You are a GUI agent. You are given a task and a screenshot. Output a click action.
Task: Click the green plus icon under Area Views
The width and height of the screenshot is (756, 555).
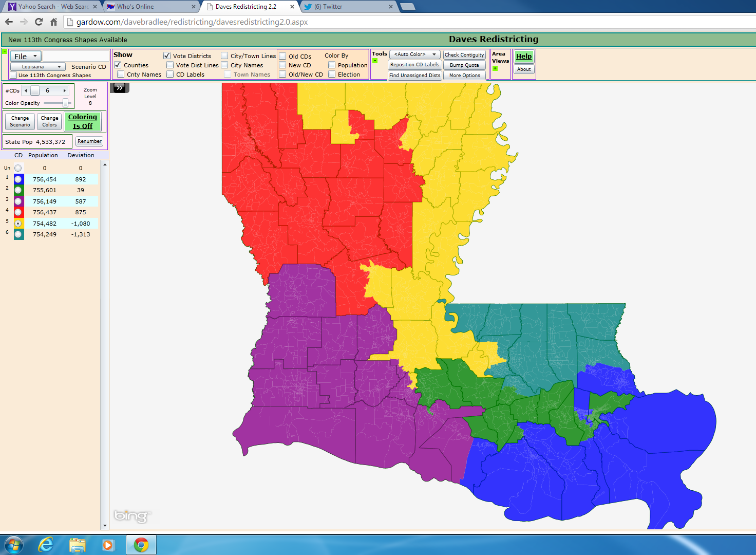495,68
